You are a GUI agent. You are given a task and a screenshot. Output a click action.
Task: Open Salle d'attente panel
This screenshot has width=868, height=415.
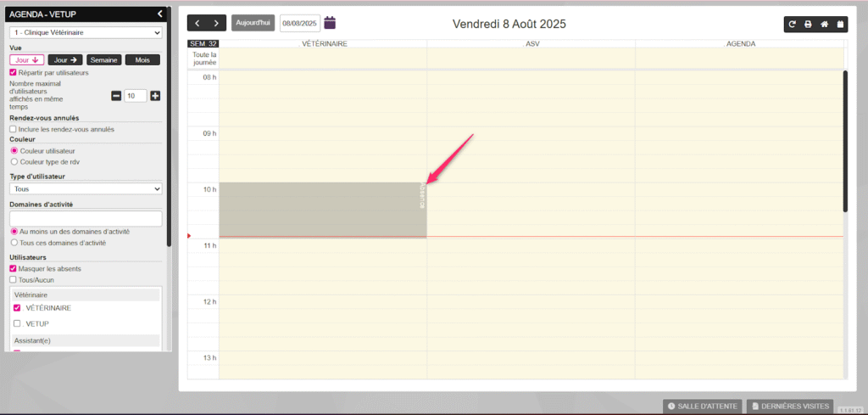click(x=703, y=407)
